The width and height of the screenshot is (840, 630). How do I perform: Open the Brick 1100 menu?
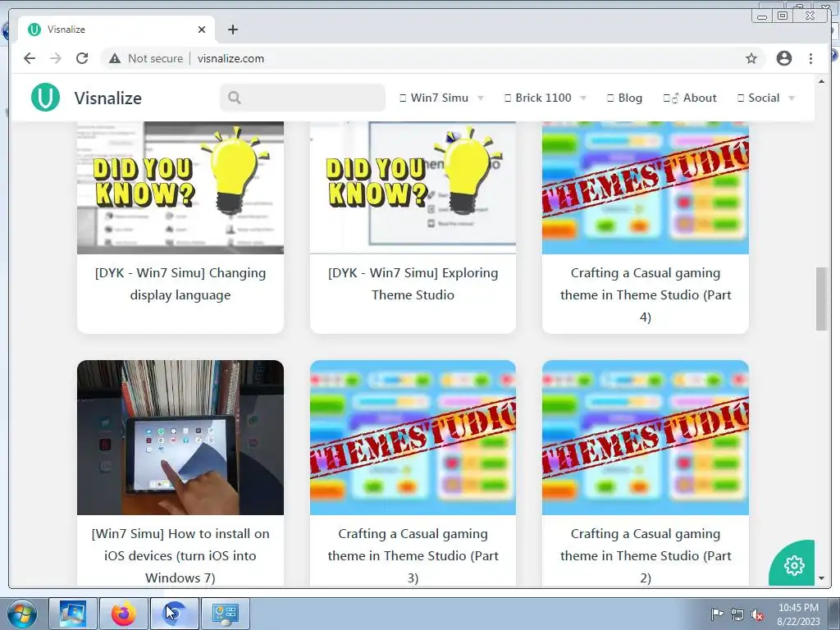(538, 98)
